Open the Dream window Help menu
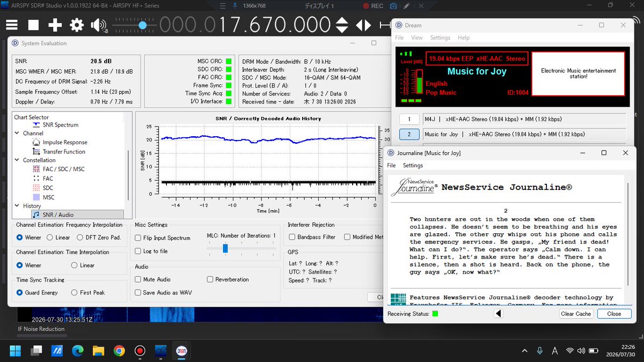The width and height of the screenshot is (644, 362). coord(464,38)
